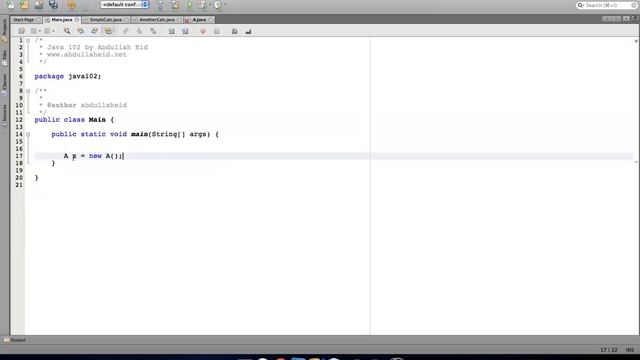640x360 pixels.
Task: Close the A.java tab
Action: 211,20
